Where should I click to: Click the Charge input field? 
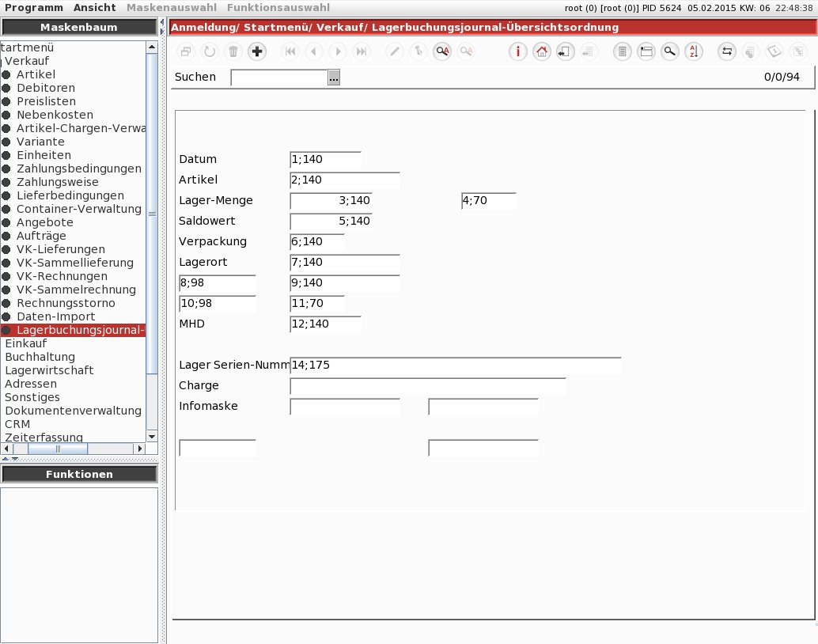pos(428,385)
